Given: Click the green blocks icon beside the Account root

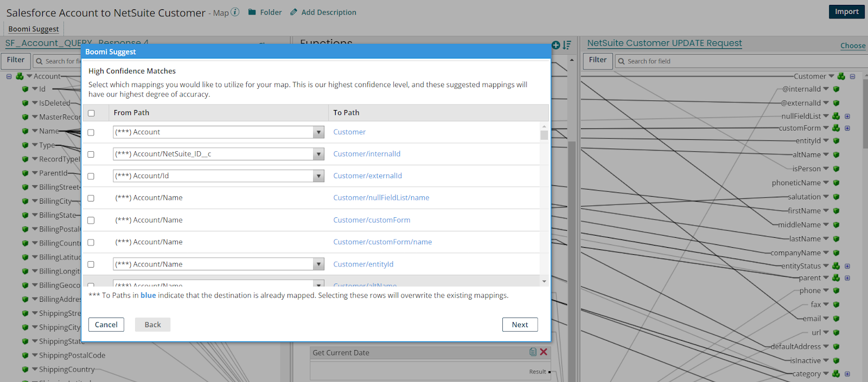Looking at the screenshot, I should 20,76.
